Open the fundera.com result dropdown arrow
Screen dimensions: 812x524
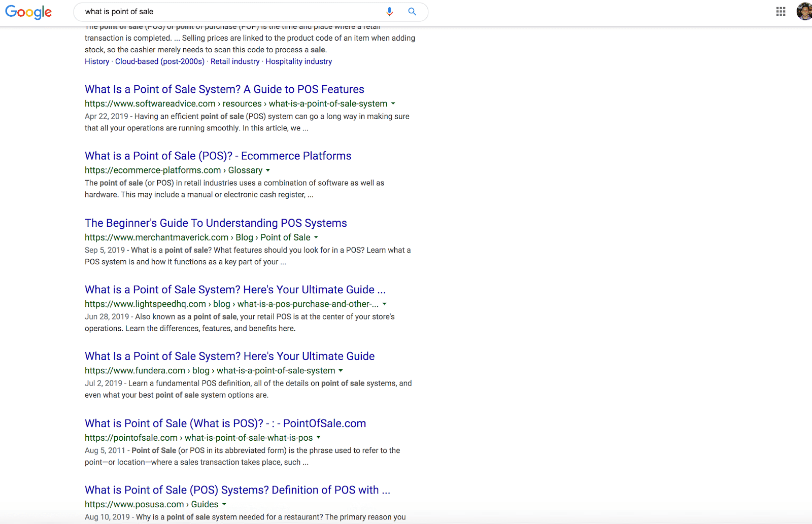point(341,371)
